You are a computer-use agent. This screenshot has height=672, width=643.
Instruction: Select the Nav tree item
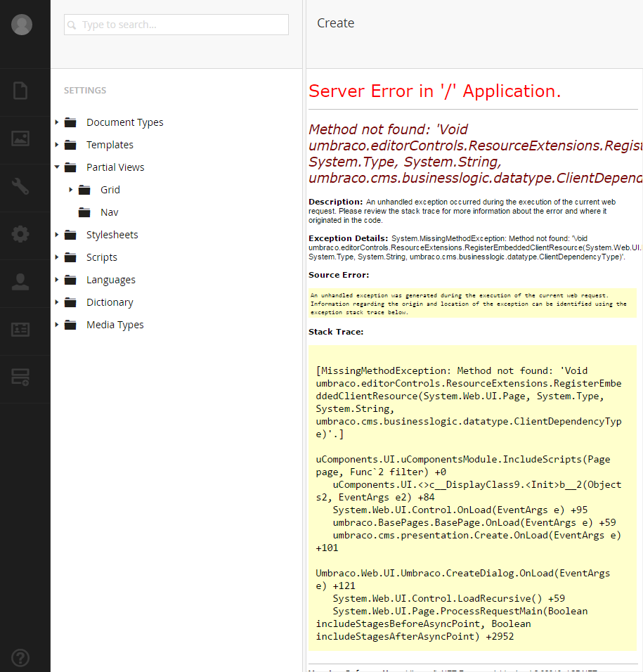tap(109, 212)
